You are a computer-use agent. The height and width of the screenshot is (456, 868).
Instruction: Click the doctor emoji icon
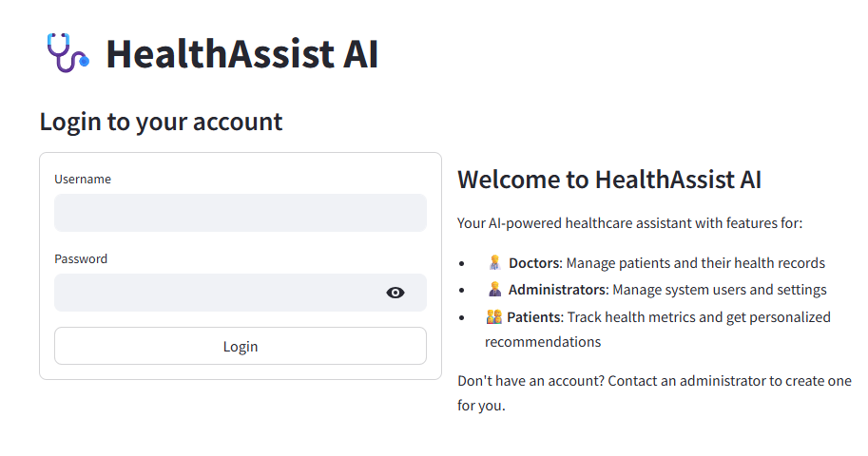click(x=494, y=263)
